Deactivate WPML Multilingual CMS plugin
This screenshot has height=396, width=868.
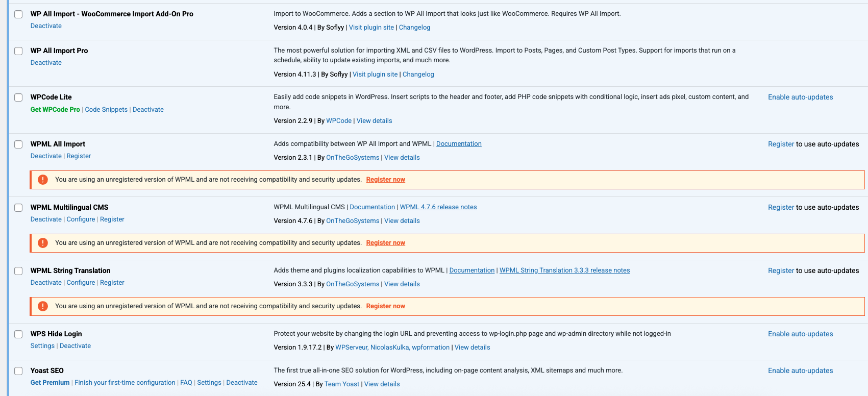[46, 219]
